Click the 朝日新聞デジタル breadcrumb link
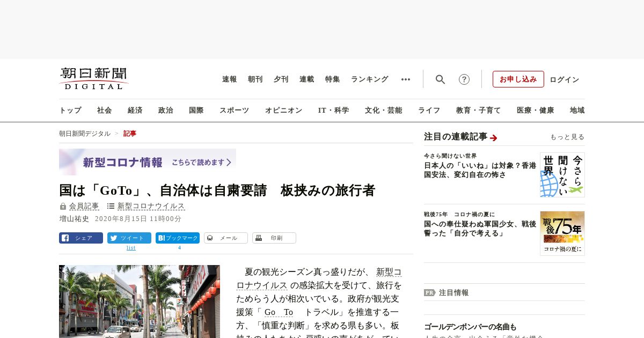The height and width of the screenshot is (338, 644). coord(85,134)
